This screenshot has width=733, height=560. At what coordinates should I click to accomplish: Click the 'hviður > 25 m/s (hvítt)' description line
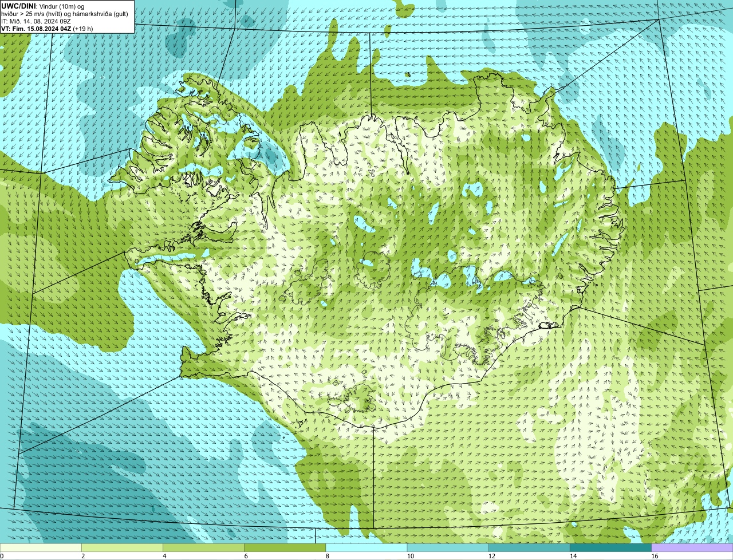[65, 14]
